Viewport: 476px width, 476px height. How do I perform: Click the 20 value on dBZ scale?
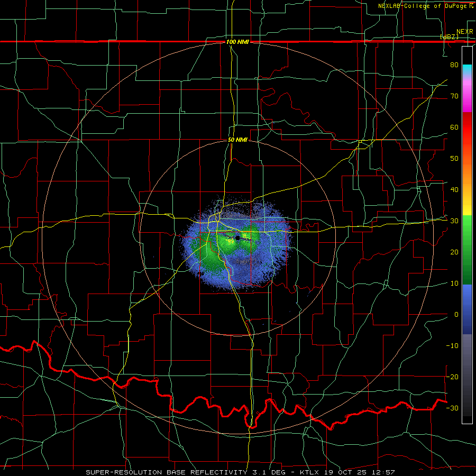(x=454, y=252)
